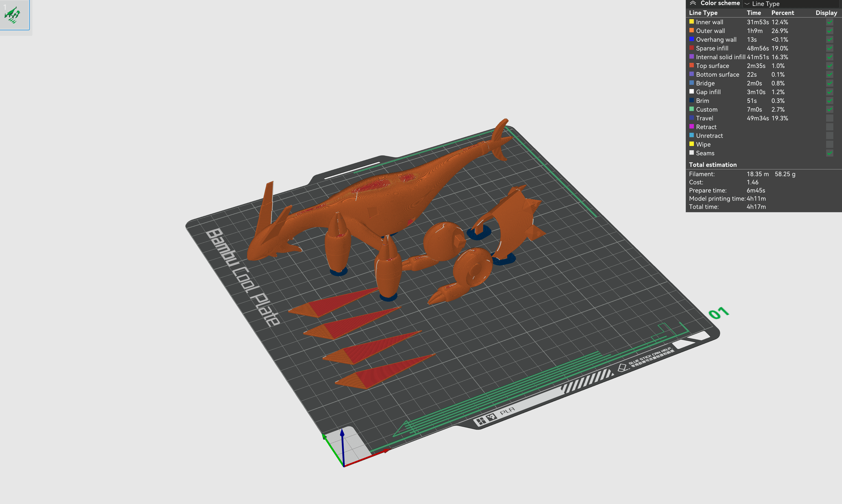Image resolution: width=842 pixels, height=504 pixels.
Task: Click the '18.35 m' filament length value
Action: pos(757,174)
